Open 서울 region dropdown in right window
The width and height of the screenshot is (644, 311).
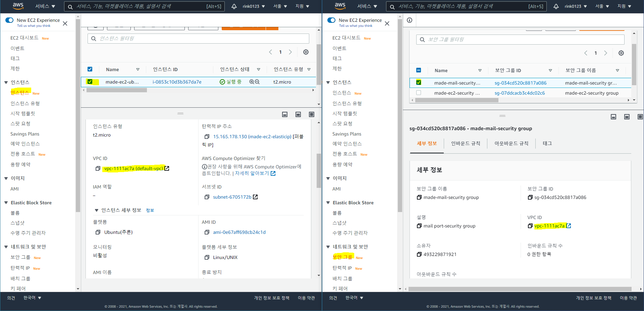coord(602,6)
